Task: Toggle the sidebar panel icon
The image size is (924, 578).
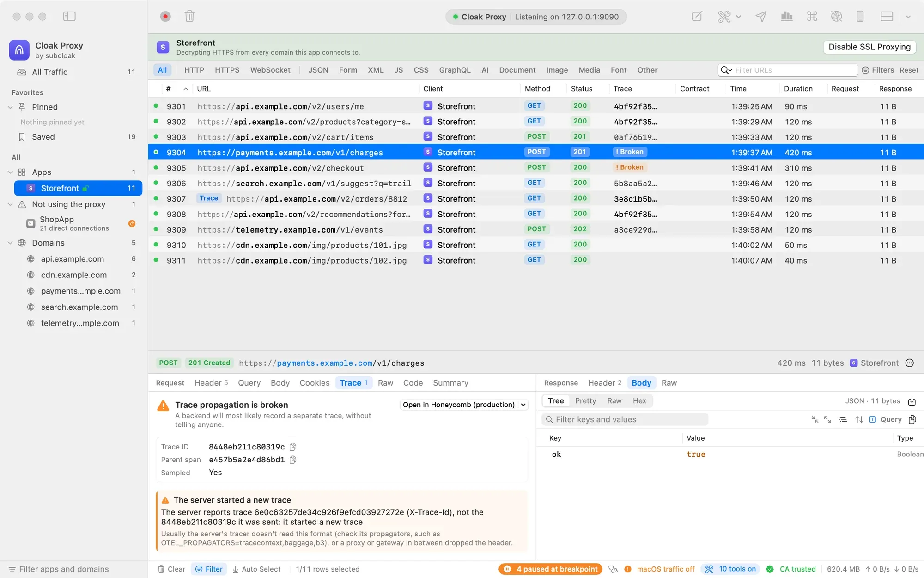Action: [x=69, y=17]
